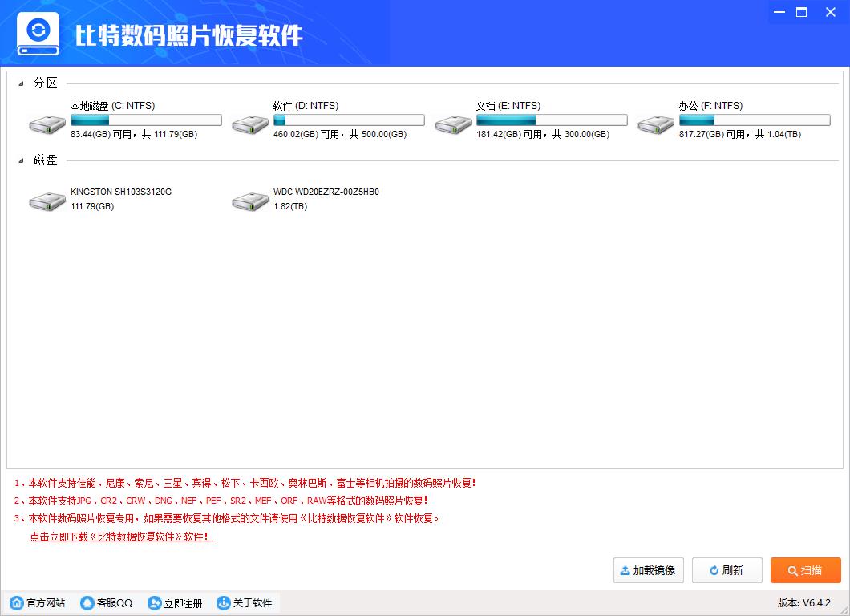
Task: Open 官方网站 official website
Action: point(38,603)
